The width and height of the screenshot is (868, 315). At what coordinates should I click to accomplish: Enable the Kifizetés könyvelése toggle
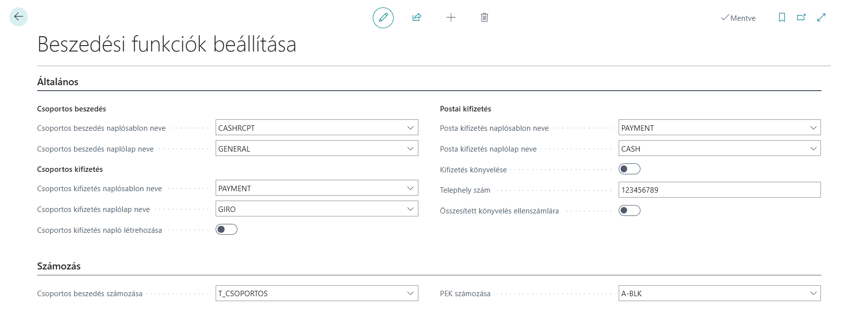pyautogui.click(x=629, y=169)
